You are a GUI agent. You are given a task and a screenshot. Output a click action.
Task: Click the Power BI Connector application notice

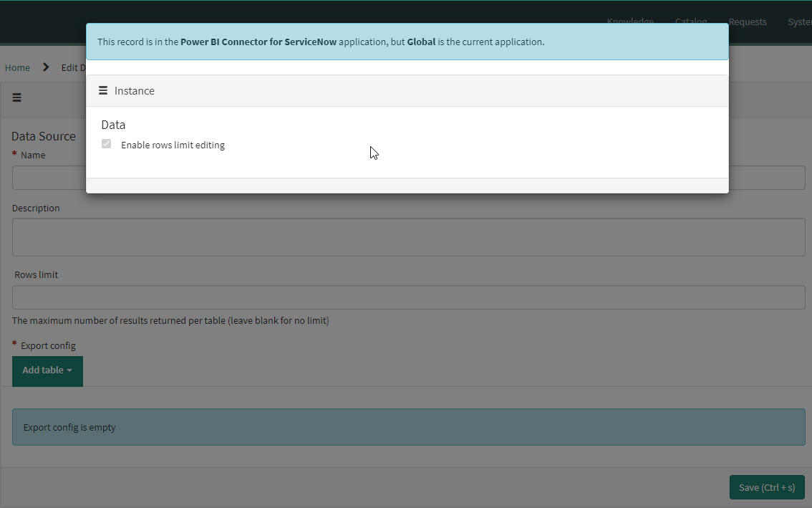click(407, 42)
